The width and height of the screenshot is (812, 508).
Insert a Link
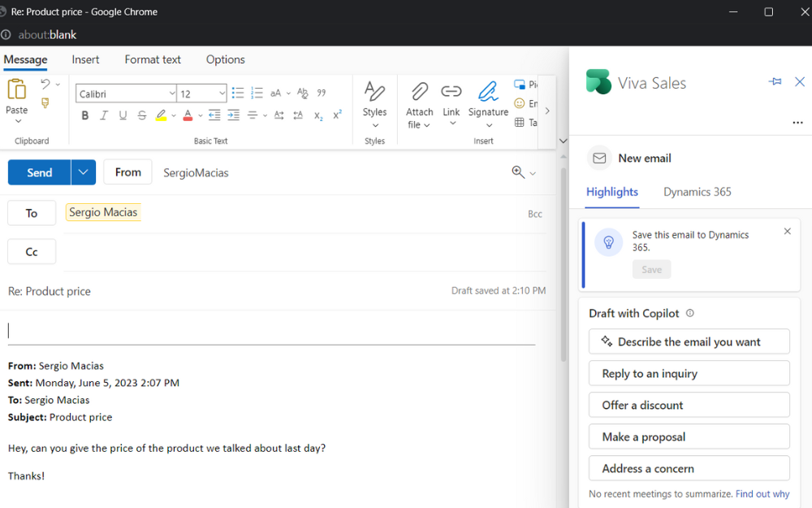point(451,104)
